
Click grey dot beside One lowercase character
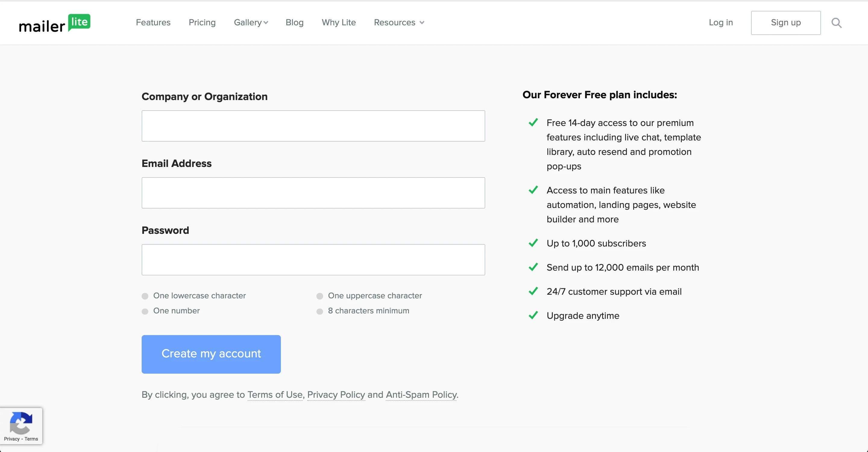click(145, 296)
